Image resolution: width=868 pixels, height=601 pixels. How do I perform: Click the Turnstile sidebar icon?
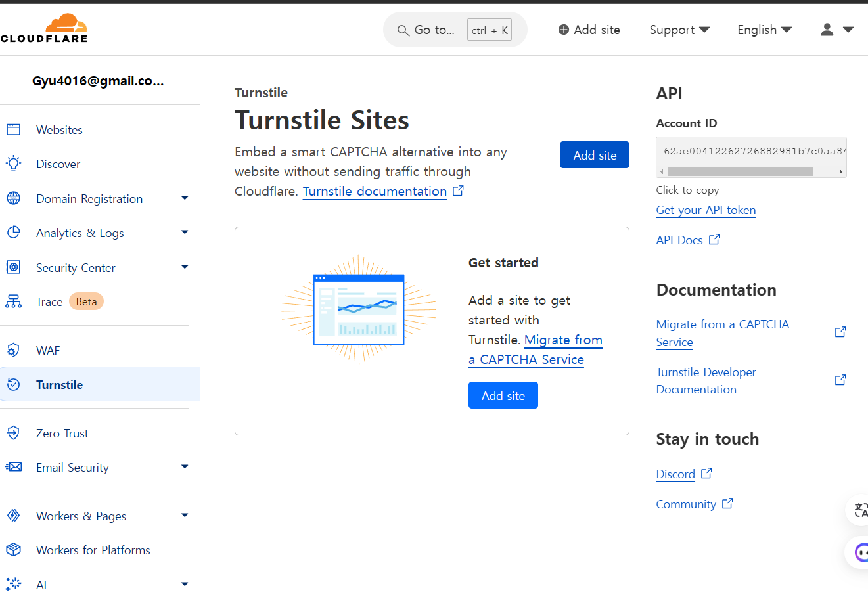(13, 384)
